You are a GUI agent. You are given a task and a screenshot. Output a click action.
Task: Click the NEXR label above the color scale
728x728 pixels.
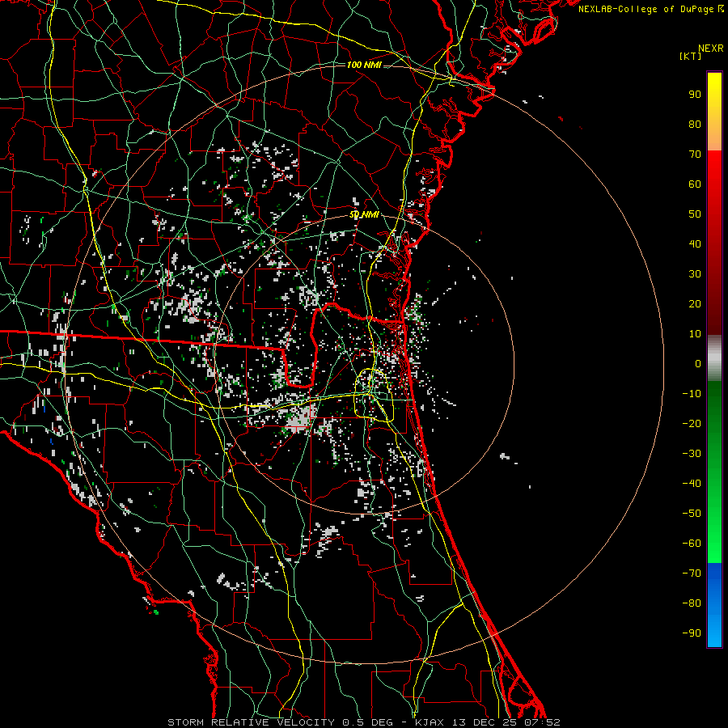(x=710, y=49)
